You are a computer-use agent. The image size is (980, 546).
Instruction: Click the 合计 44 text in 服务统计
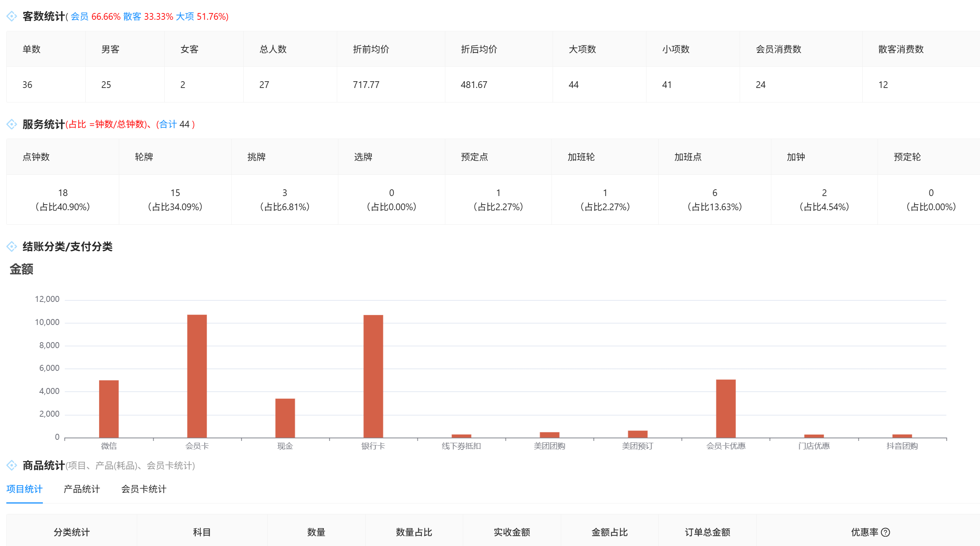(174, 124)
